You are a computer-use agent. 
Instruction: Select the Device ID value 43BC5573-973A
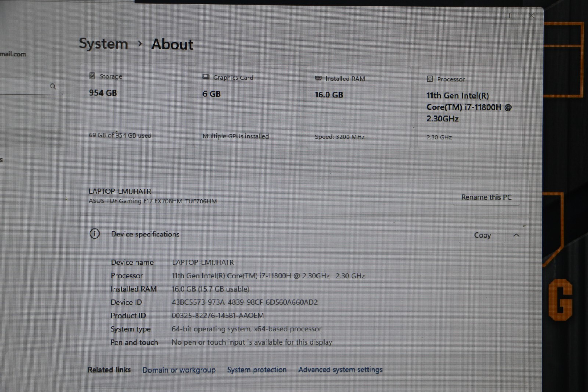(x=245, y=302)
